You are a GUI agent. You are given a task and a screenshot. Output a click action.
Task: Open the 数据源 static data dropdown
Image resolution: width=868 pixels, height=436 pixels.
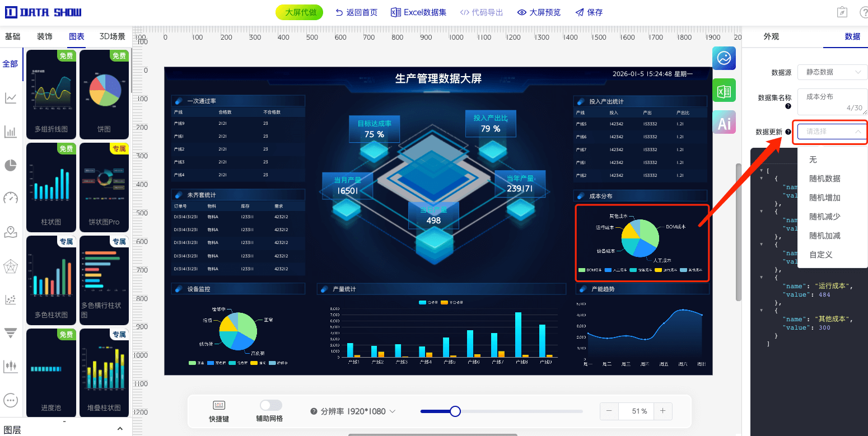pos(832,72)
